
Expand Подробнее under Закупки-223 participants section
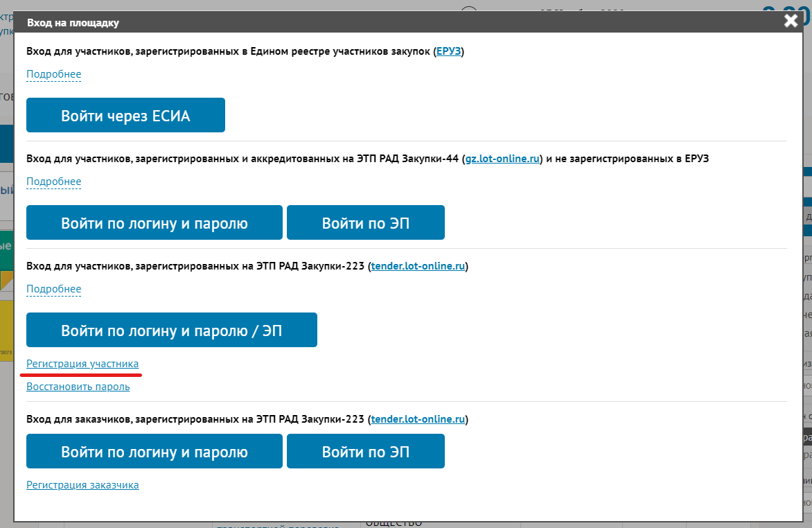point(54,289)
